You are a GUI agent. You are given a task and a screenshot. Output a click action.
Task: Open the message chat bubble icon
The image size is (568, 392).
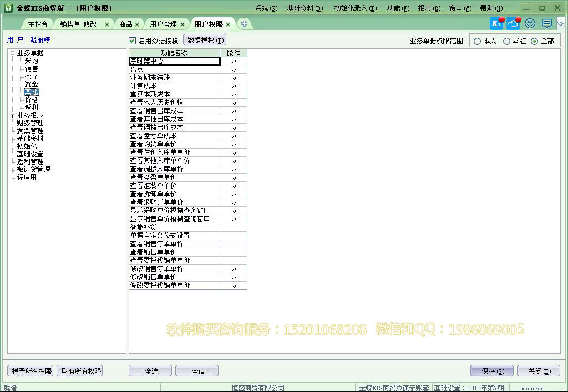[547, 23]
